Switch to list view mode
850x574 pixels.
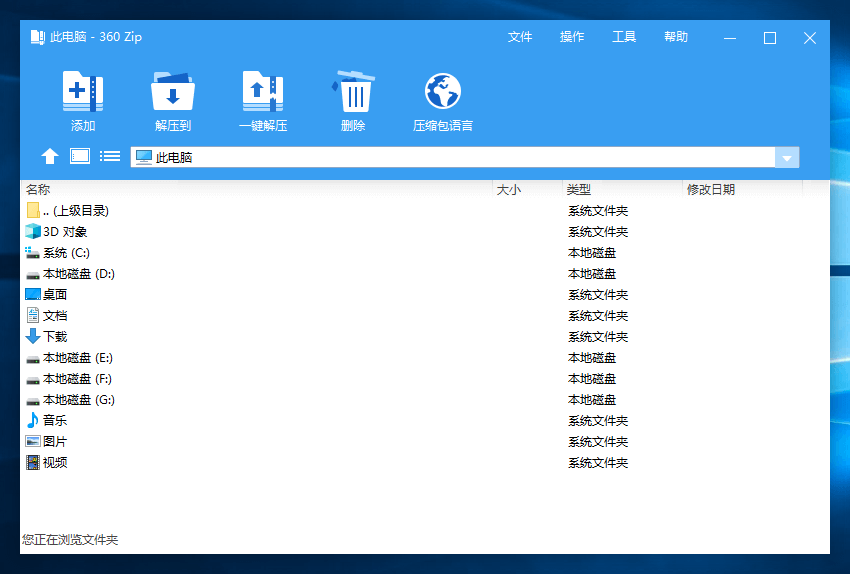point(110,157)
